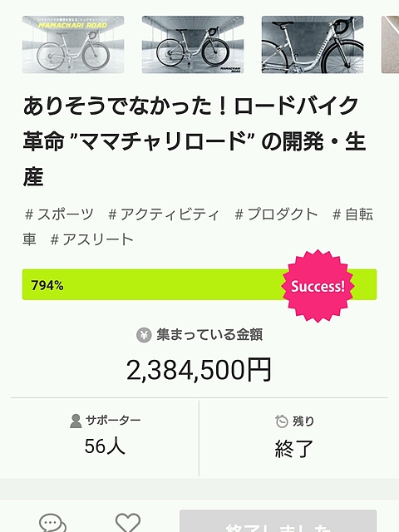Open the #自転車 hashtag
This screenshot has height=532, width=399.
coord(352,214)
